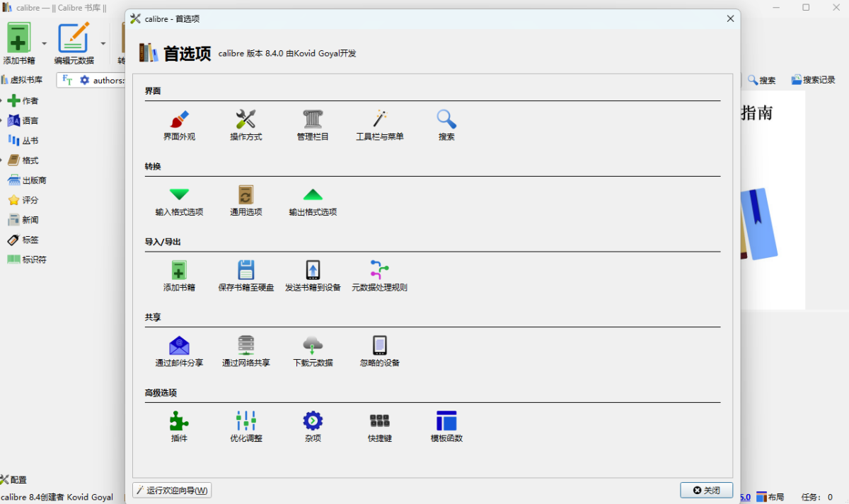Click the 虚拟书库 button

click(22, 80)
